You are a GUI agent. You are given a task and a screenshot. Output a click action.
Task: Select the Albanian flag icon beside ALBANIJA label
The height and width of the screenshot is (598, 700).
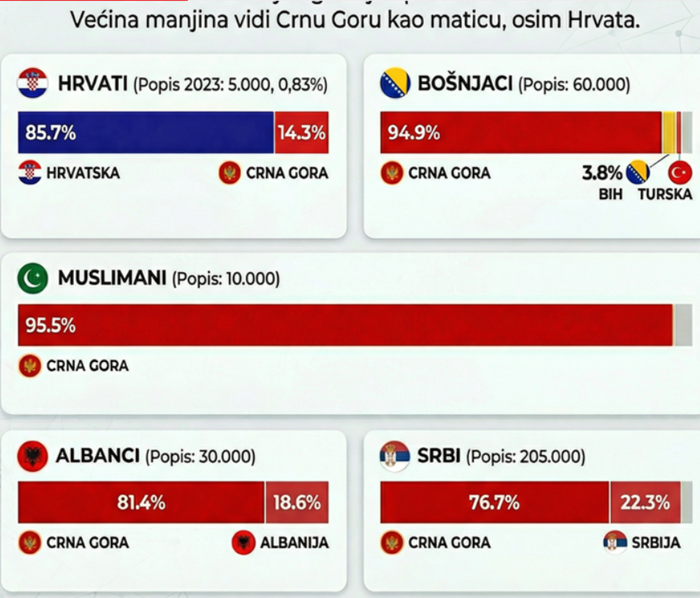tap(243, 543)
